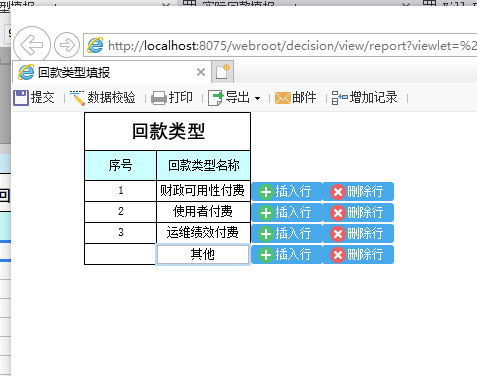Screen dimensions: 477x376
Task: Select the 回款类型填报 browser tab
Action: [112, 72]
